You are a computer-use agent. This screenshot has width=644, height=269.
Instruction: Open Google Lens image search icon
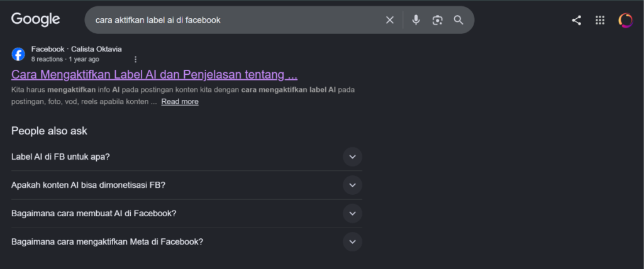coord(438,19)
